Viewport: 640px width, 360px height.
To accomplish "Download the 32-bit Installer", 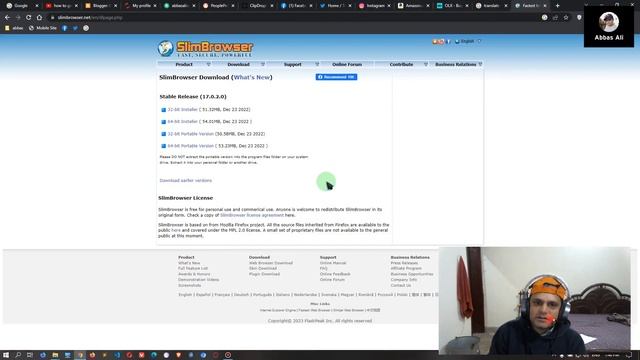I will [x=182, y=110].
